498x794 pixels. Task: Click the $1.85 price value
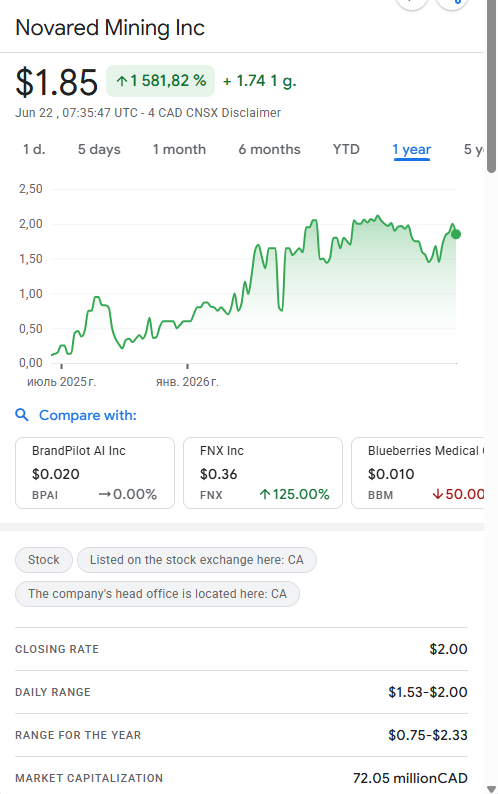(56, 82)
